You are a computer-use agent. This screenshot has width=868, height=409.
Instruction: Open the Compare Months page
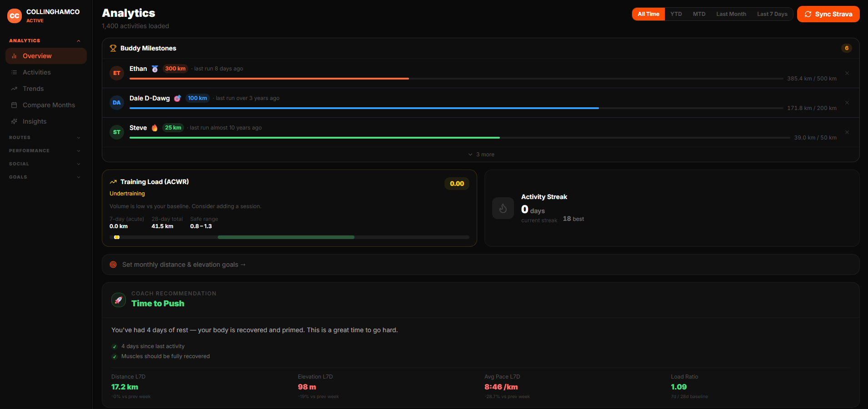coord(46,105)
